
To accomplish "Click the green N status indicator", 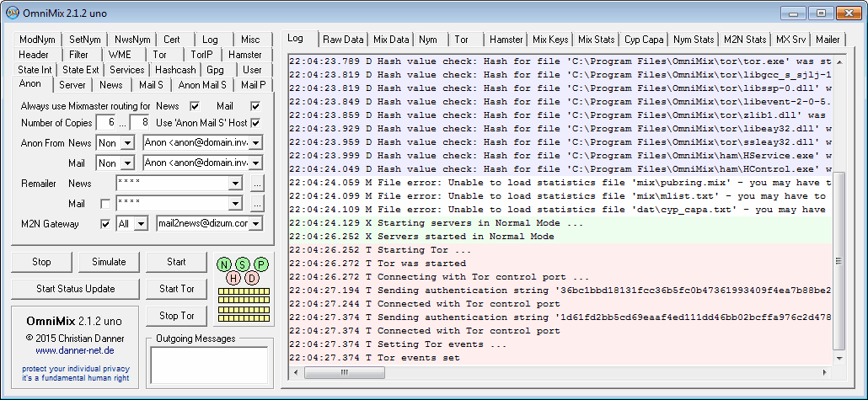I will [224, 264].
